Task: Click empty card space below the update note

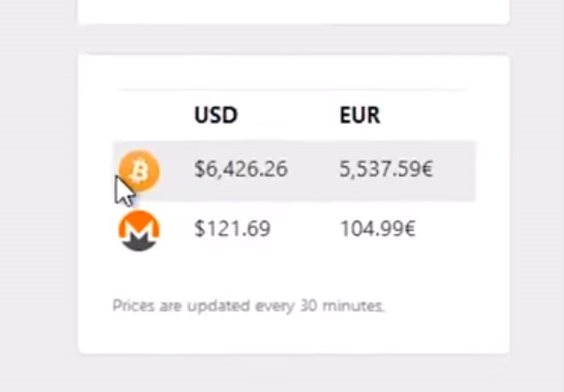Action: (293, 335)
